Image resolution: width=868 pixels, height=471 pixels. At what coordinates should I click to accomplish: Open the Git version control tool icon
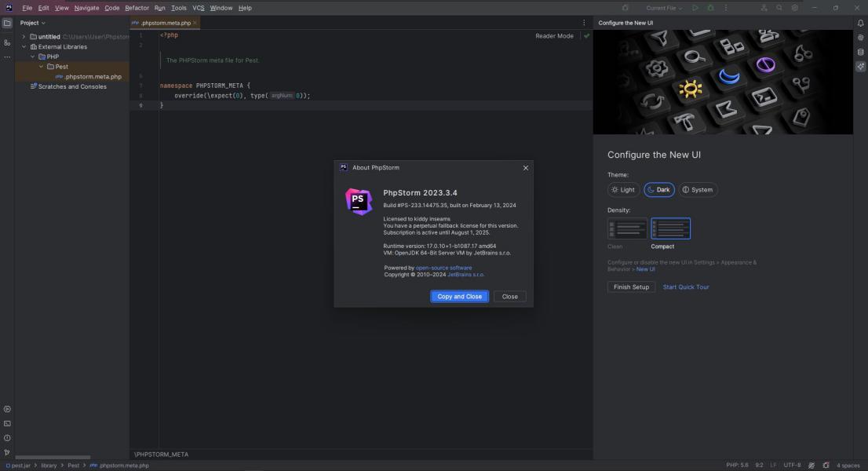(7, 453)
